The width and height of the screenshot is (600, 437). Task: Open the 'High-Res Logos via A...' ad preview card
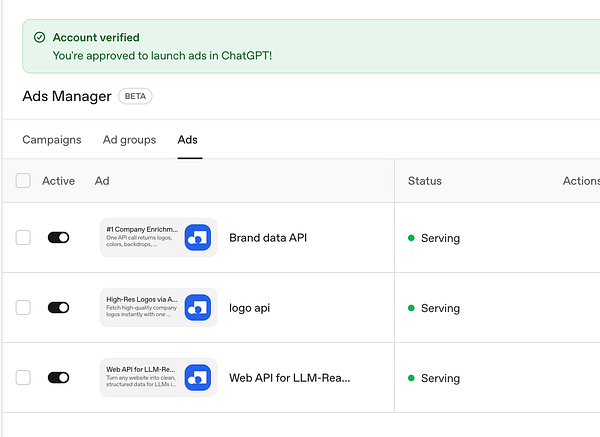[x=158, y=308]
